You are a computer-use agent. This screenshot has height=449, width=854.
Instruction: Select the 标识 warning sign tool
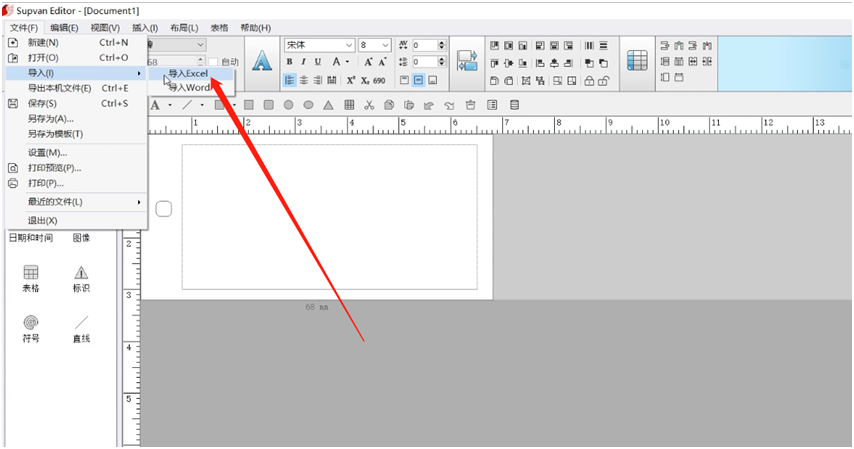point(81,278)
